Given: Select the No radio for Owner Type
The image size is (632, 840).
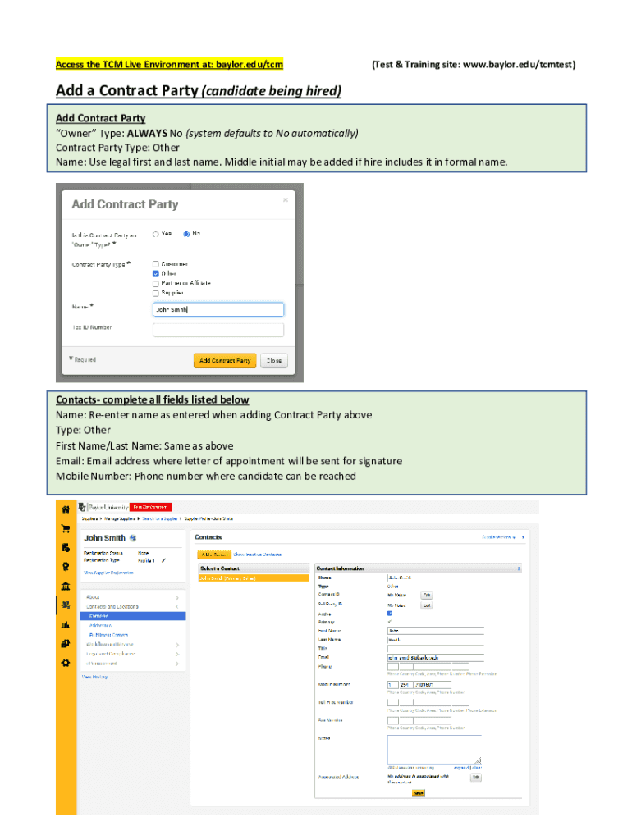Looking at the screenshot, I should point(186,234).
